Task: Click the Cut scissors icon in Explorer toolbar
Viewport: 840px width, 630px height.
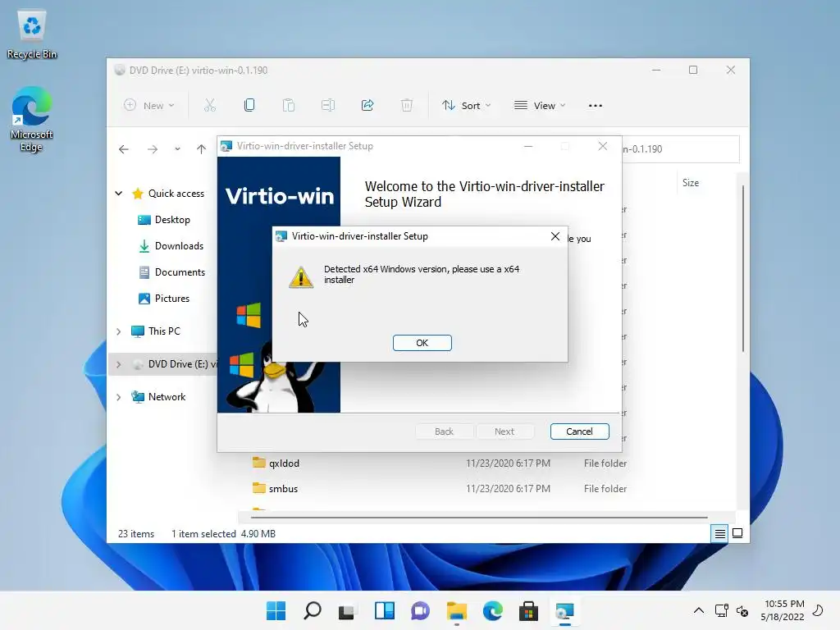Action: 209,106
